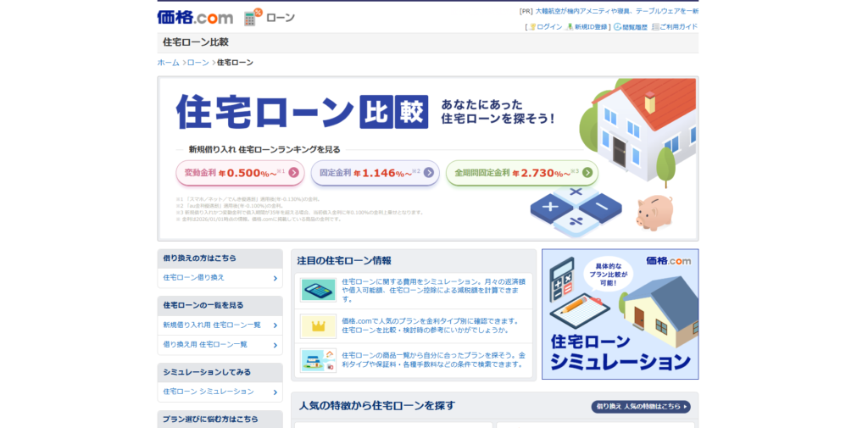Select 新規借り入れ用 住宅ローン一覧 sidebar item
The width and height of the screenshot is (868, 428).
[x=220, y=325]
